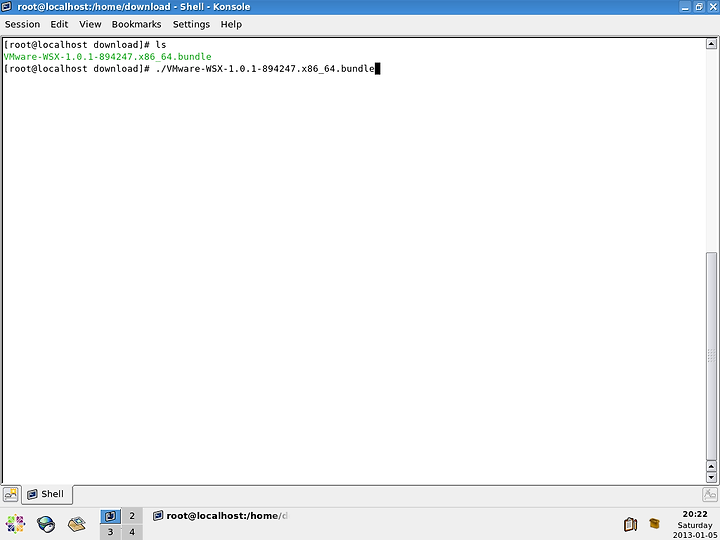This screenshot has height=540, width=720.
Task: Switch to virtual desktop 1
Action: tap(110, 516)
